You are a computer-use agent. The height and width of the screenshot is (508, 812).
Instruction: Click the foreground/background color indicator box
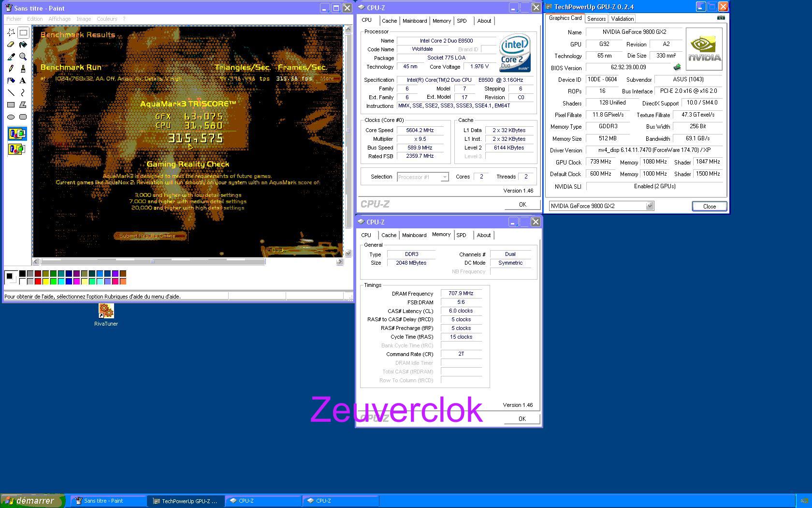pyautogui.click(x=11, y=278)
